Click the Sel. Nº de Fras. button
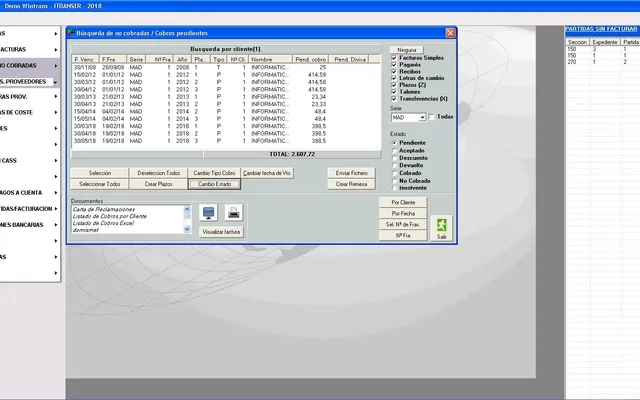Screen dimensions: 640x400 [403, 224]
